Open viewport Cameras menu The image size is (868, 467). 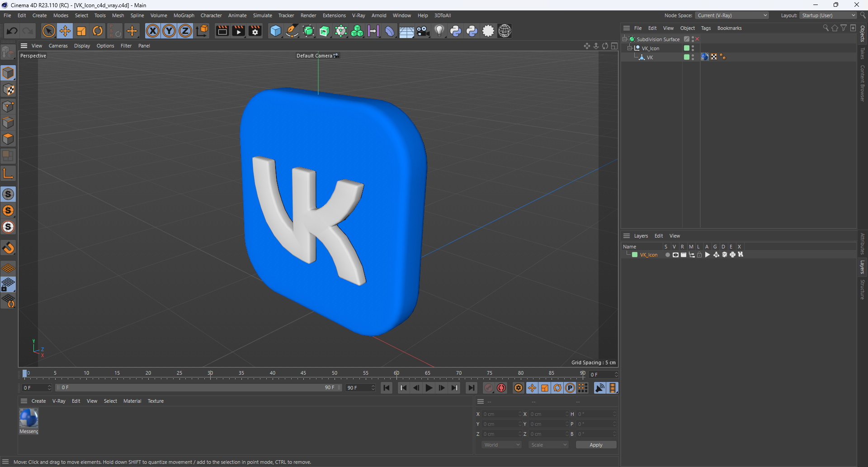[x=58, y=46]
